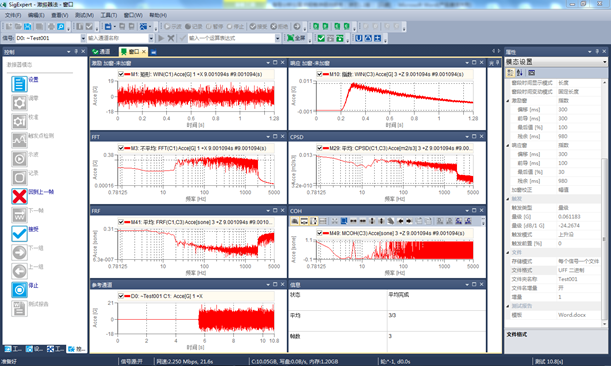Click the 接受 toolbar button
Viewport: 612px width, 367px height.
point(258,27)
